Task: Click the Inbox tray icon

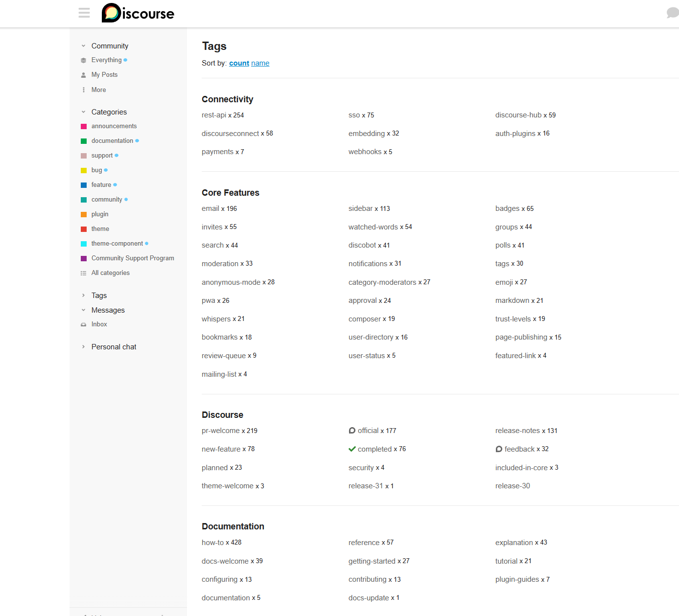Action: (x=83, y=324)
